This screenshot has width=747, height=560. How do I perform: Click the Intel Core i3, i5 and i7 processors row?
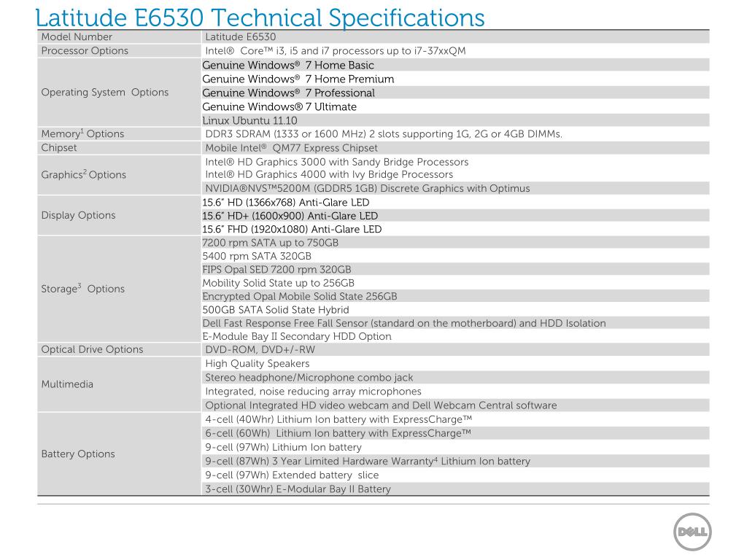click(x=455, y=50)
